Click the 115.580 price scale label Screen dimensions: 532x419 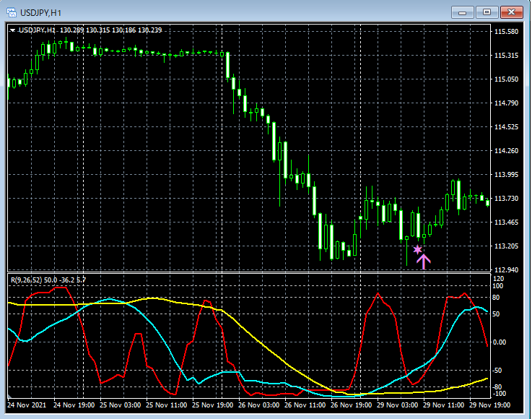coord(506,32)
